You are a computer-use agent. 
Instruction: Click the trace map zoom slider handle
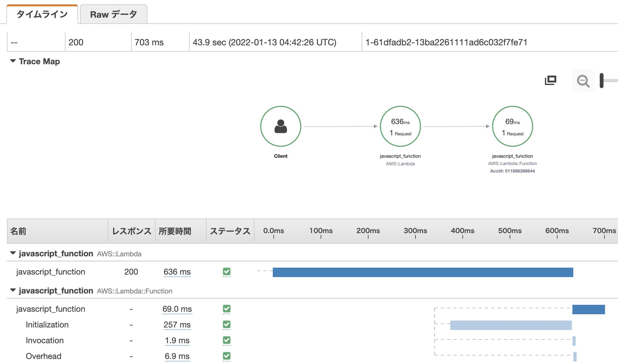601,81
